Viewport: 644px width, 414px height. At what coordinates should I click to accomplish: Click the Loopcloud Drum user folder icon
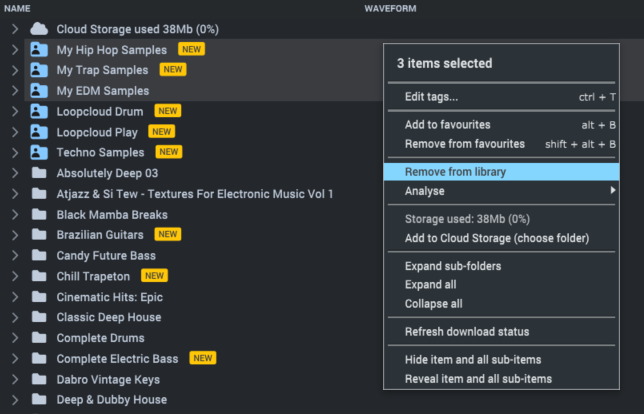tap(39, 111)
